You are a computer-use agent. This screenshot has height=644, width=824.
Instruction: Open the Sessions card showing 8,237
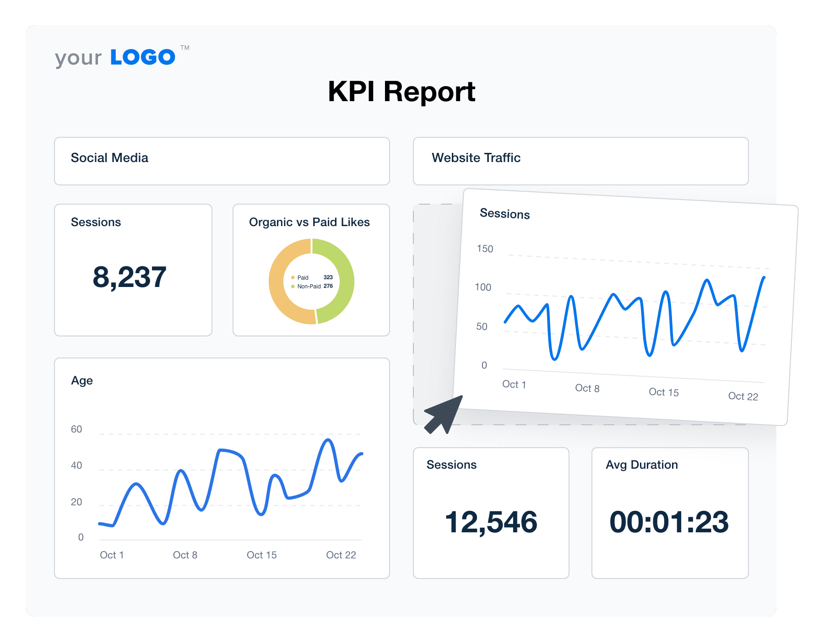133,270
